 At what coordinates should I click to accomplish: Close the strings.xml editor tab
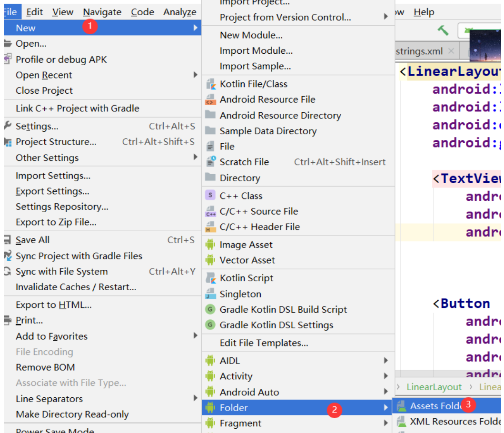(451, 50)
